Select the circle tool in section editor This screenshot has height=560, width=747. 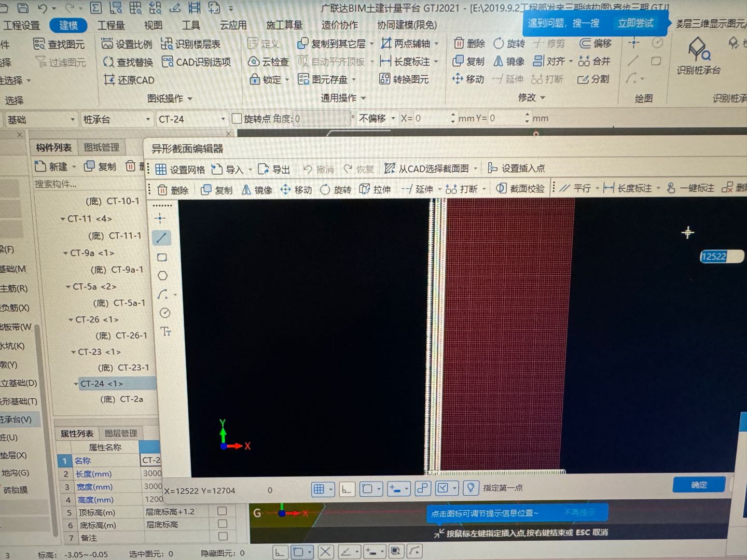tap(164, 313)
